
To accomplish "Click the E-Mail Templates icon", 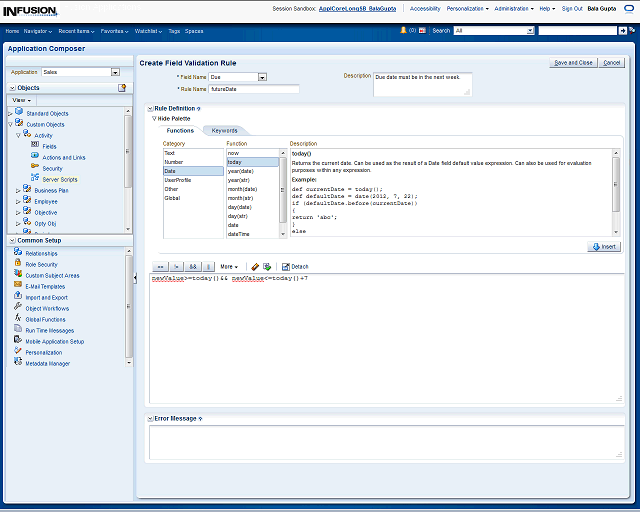I will click(x=18, y=286).
